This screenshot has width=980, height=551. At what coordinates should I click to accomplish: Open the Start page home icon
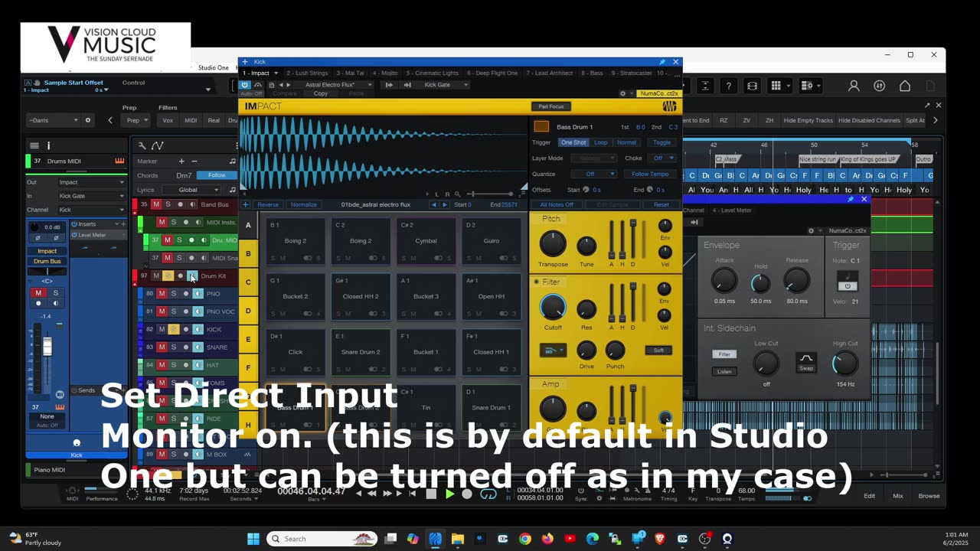tap(905, 86)
